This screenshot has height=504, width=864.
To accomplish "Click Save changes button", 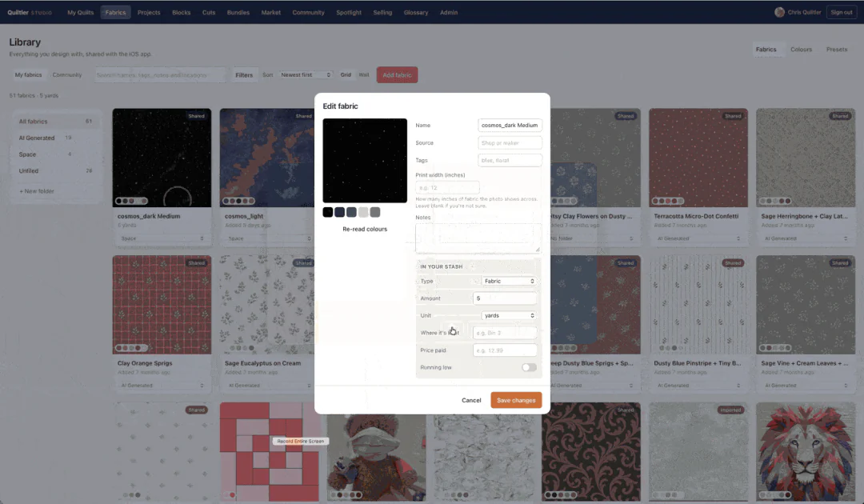I will pyautogui.click(x=516, y=401).
